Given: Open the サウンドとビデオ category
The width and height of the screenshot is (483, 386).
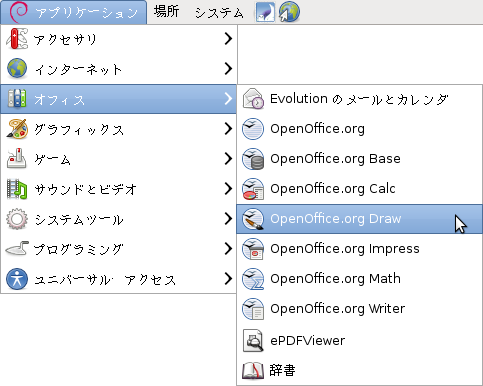Looking at the screenshot, I should [119, 189].
